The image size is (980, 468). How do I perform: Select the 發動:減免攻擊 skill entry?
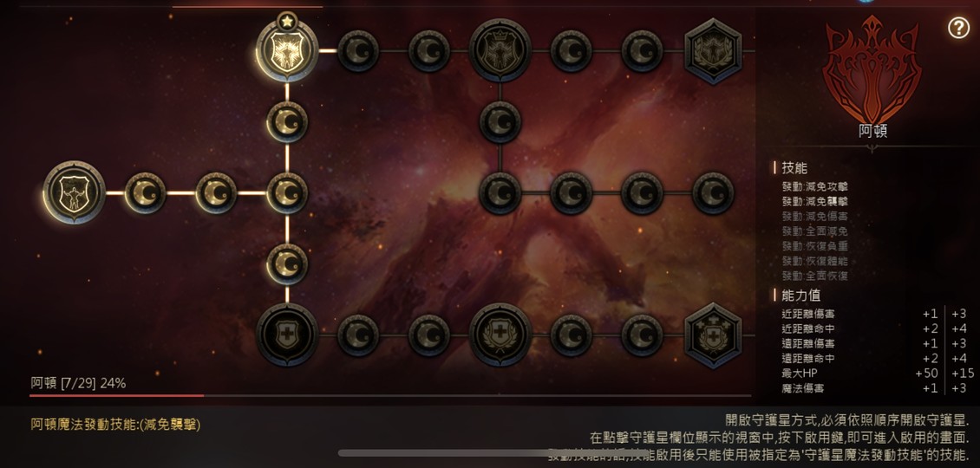click(815, 186)
